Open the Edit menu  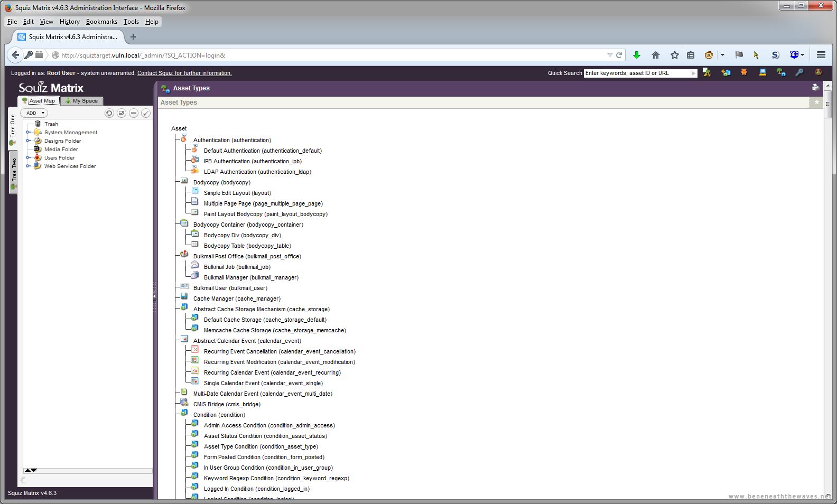[x=29, y=22]
